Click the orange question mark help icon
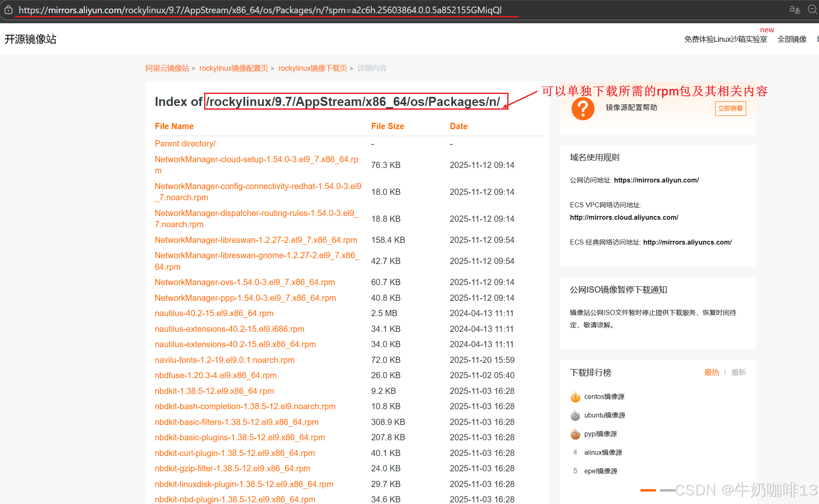This screenshot has height=504, width=819. [583, 108]
